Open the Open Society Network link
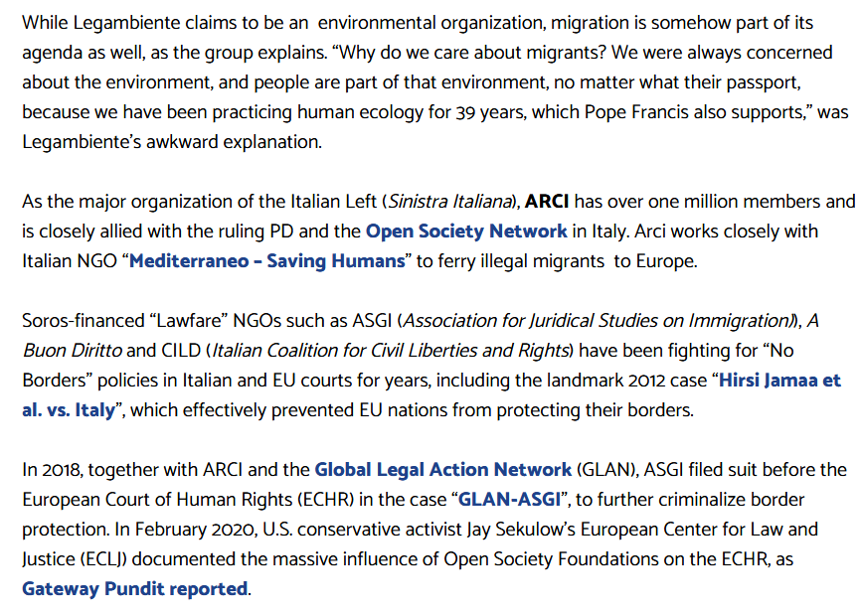This screenshot has width=861, height=616. point(466,231)
